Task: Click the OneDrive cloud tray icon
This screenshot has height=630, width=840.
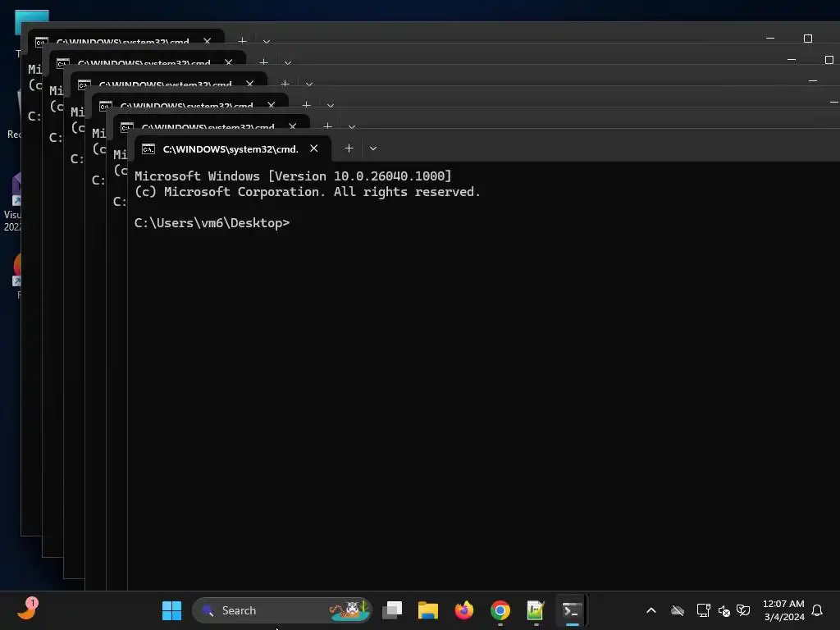Action: [677, 610]
